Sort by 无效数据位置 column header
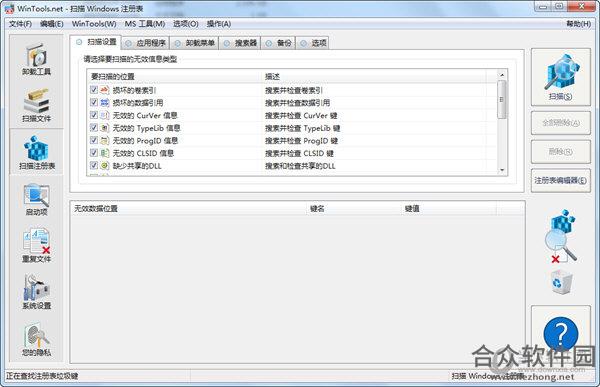The image size is (600, 387). point(189,209)
